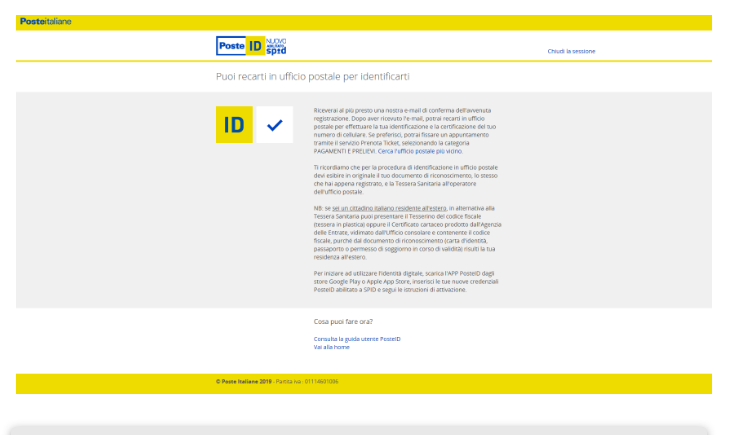Click the Poste Italiane 2019 copyright text

click(245, 381)
